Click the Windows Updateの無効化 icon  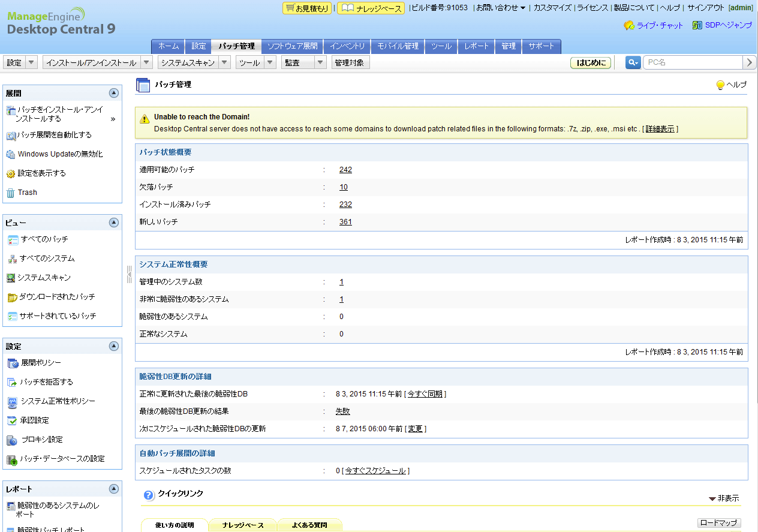[x=10, y=154]
